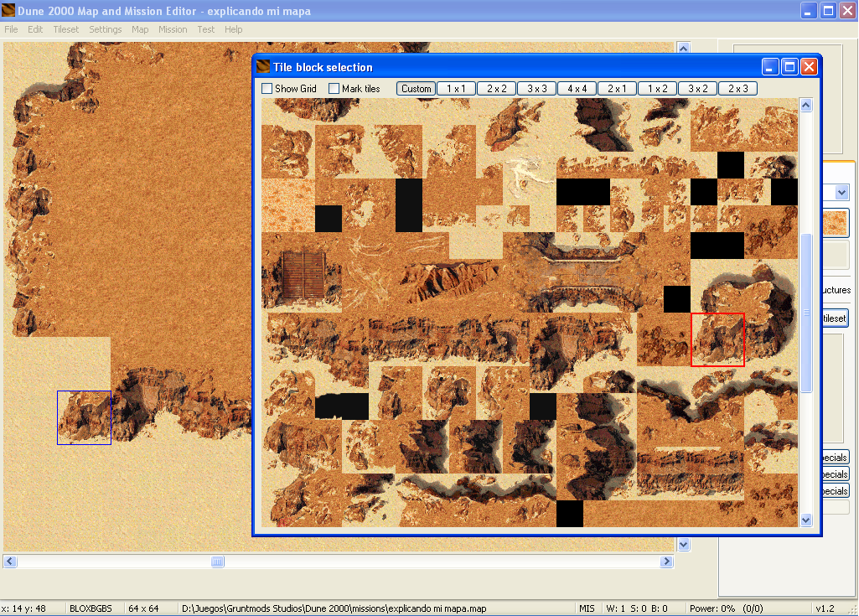Select the 2 x 1 tile block size
This screenshot has height=616, width=859.
[617, 88]
